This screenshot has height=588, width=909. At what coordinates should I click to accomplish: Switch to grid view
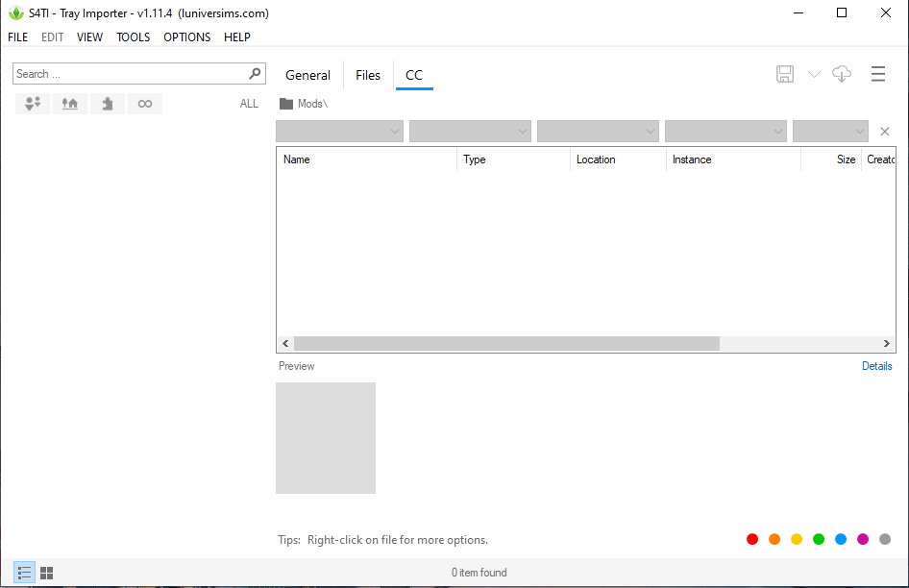click(47, 573)
